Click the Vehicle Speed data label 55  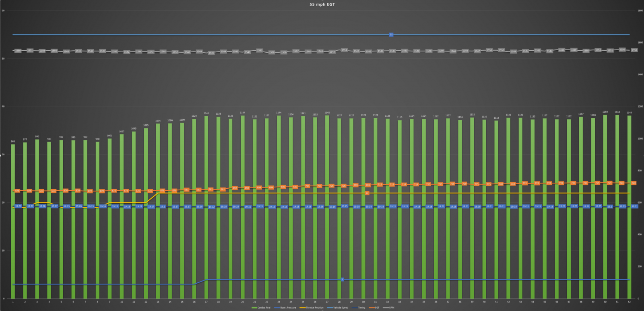(391, 35)
